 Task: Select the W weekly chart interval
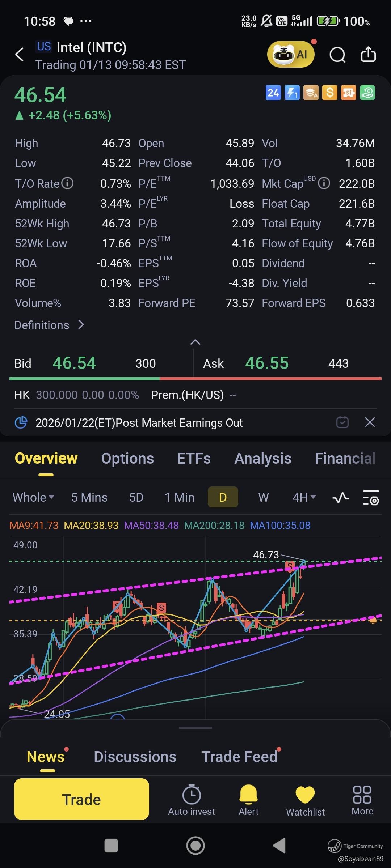[x=264, y=497]
